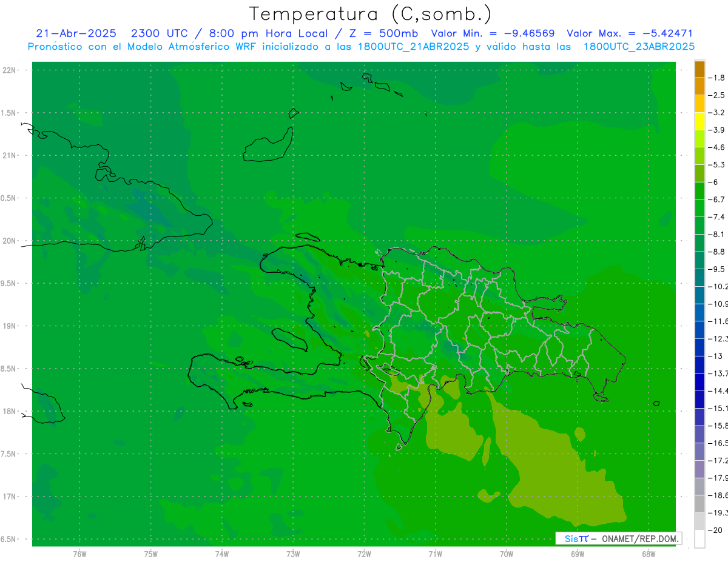Screen dimensions: 728x562
Task: Click the '68W' longitude label
Action: tap(649, 554)
